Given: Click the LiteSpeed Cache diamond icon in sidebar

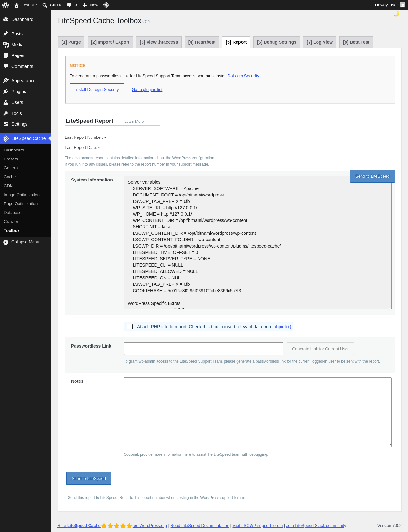Looking at the screenshot, I should point(6,138).
